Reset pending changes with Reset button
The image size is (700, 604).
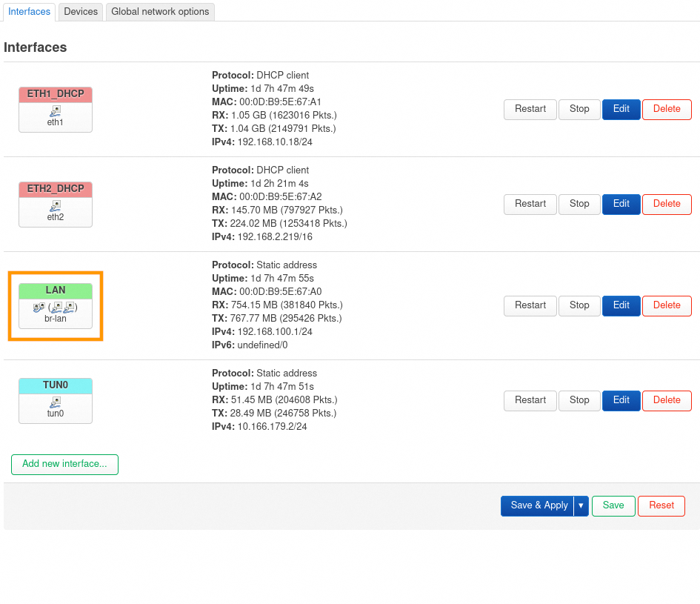pos(661,505)
